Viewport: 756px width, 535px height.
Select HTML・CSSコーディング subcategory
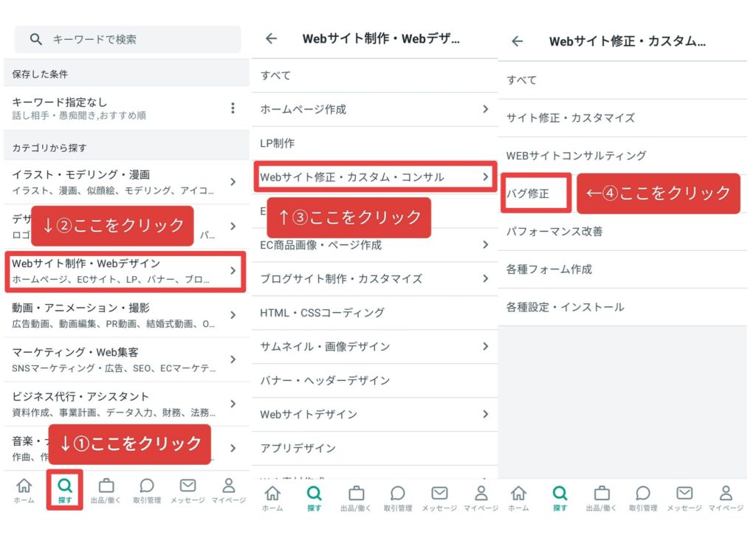374,313
